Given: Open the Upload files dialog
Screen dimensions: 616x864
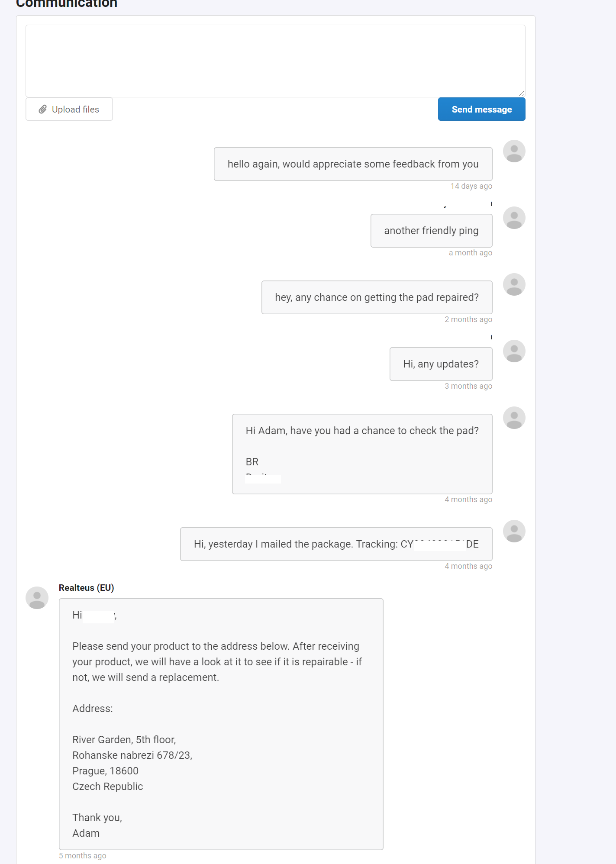Looking at the screenshot, I should (69, 109).
